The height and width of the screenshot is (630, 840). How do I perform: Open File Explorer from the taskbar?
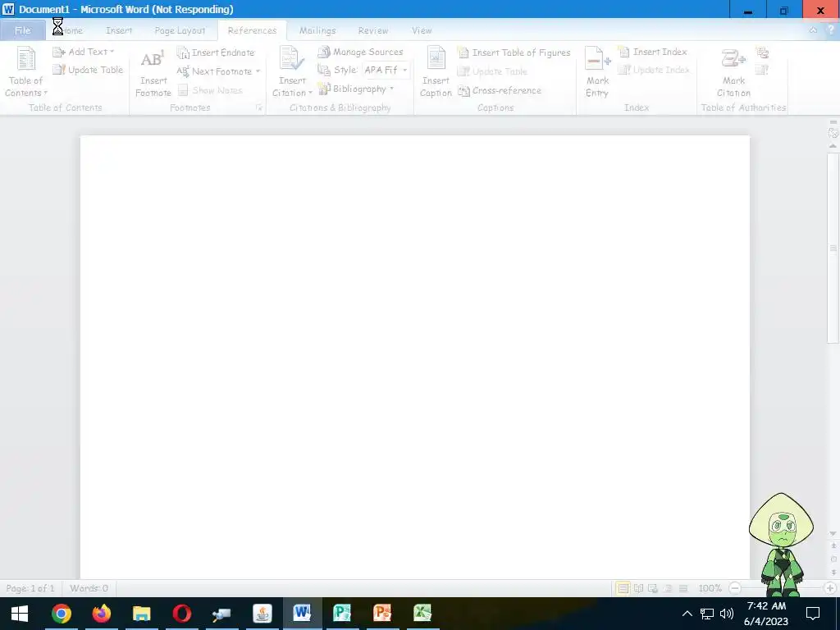(x=141, y=614)
